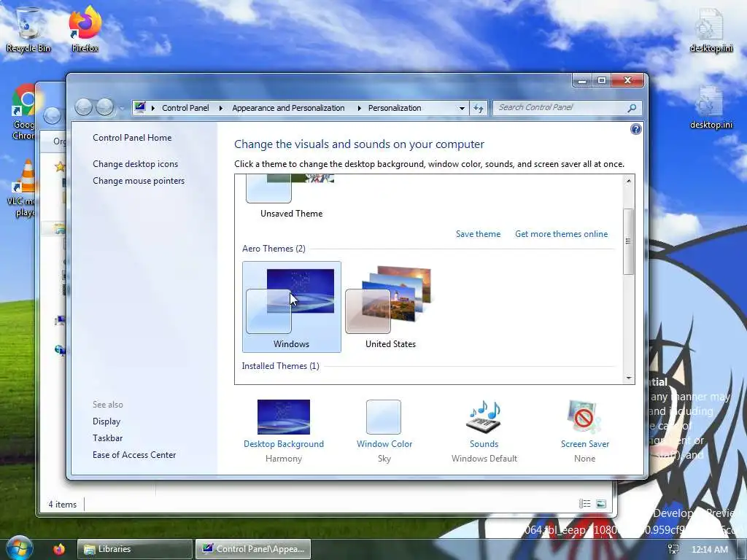The image size is (747, 560).
Task: Open the Sounds music notes icon
Action: [x=484, y=416]
